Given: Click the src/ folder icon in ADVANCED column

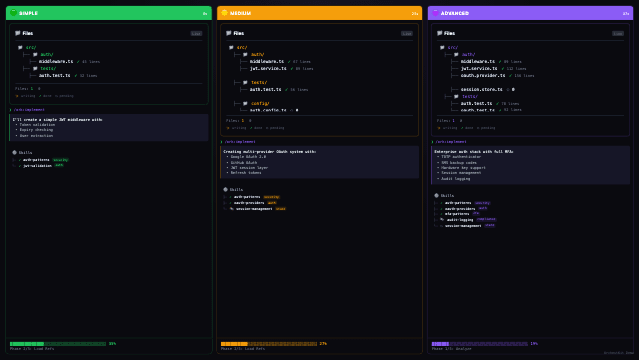Looking at the screenshot, I should pyautogui.click(x=442, y=47).
